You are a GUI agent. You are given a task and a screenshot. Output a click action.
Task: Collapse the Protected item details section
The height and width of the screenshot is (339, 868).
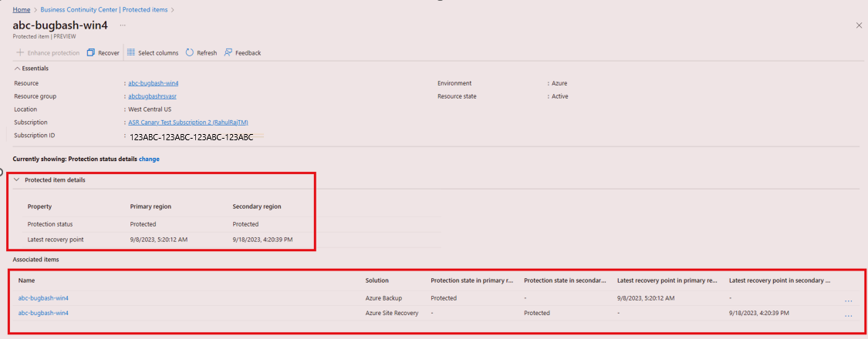(x=17, y=180)
